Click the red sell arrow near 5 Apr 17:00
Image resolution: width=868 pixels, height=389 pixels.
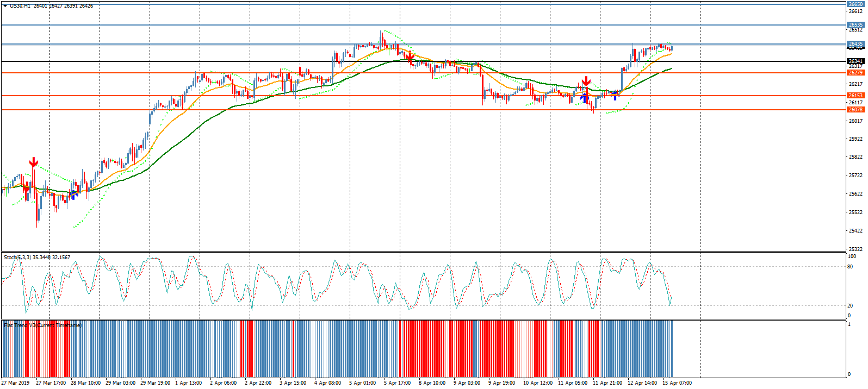[x=410, y=55]
